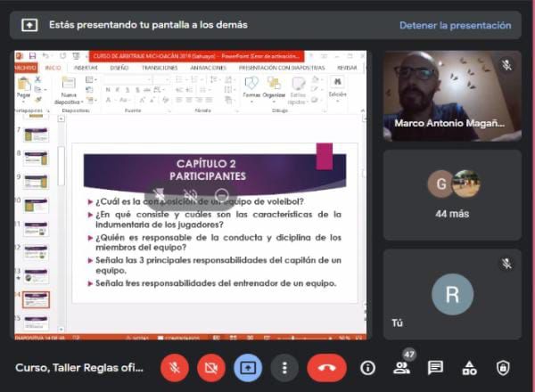Screen dimensions: 535x392
Task: Turn on the camera in the call bar
Action: pos(211,367)
